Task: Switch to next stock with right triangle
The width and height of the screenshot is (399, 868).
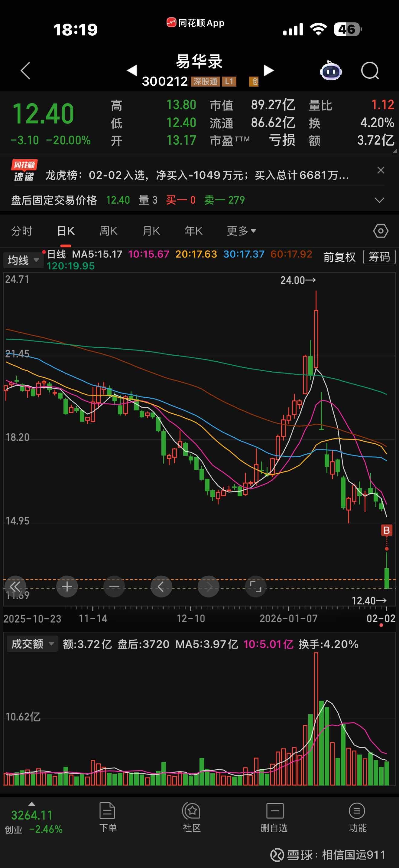Action: pos(268,71)
